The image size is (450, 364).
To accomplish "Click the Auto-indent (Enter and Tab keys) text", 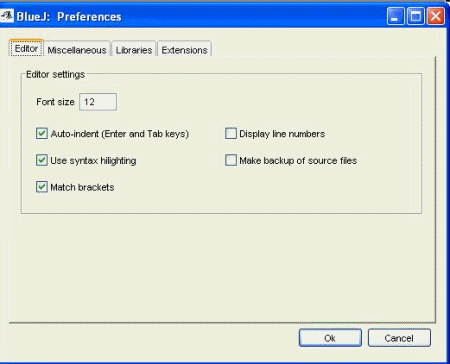I will point(120,134).
